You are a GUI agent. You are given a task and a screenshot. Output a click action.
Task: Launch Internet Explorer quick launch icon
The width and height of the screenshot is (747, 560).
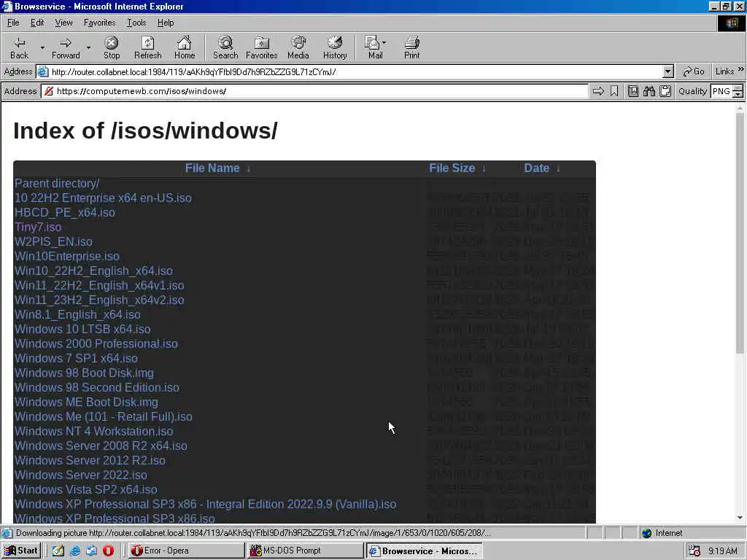pos(75,551)
